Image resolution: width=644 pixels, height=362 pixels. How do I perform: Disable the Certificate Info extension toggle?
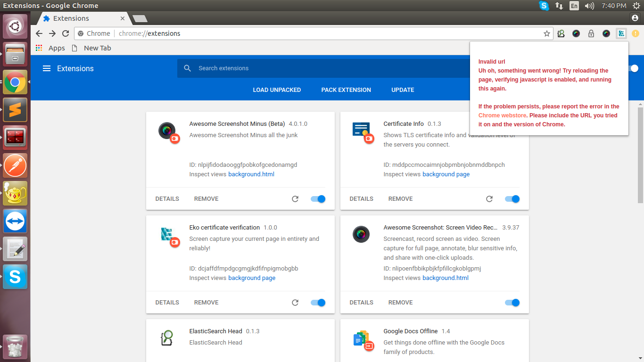click(x=512, y=199)
